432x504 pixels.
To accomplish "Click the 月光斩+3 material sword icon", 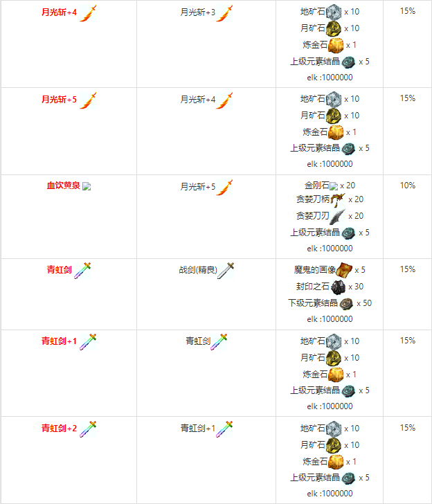I will pos(224,14).
